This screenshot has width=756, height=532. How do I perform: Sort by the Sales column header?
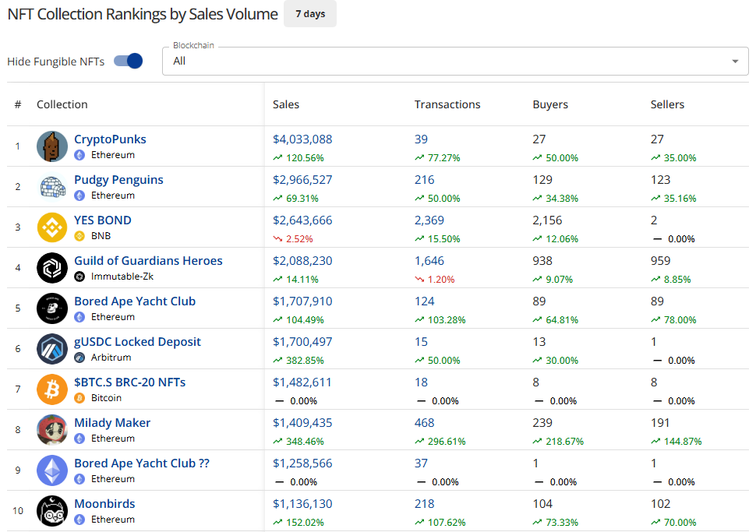click(286, 104)
